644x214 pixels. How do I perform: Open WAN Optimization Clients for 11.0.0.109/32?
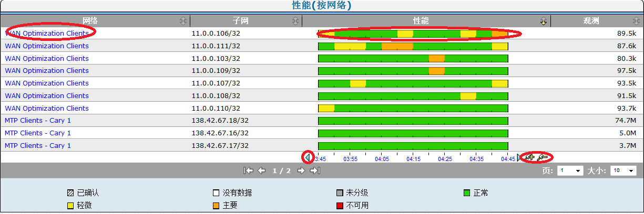[x=47, y=70]
